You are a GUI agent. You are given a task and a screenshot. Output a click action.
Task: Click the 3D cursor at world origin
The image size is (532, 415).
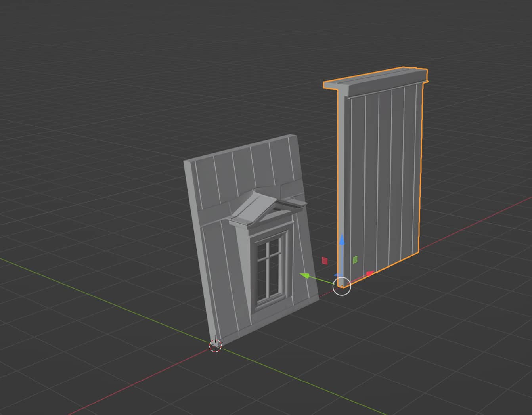click(x=215, y=346)
